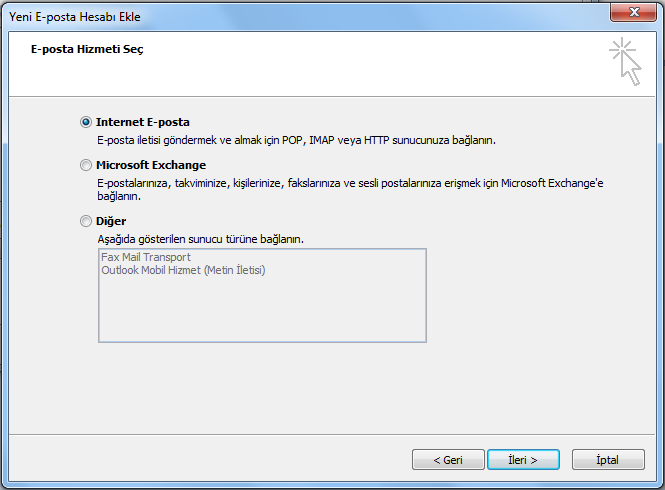The height and width of the screenshot is (490, 665).
Task: Select Fax Mail Transport in server list
Action: point(146,257)
